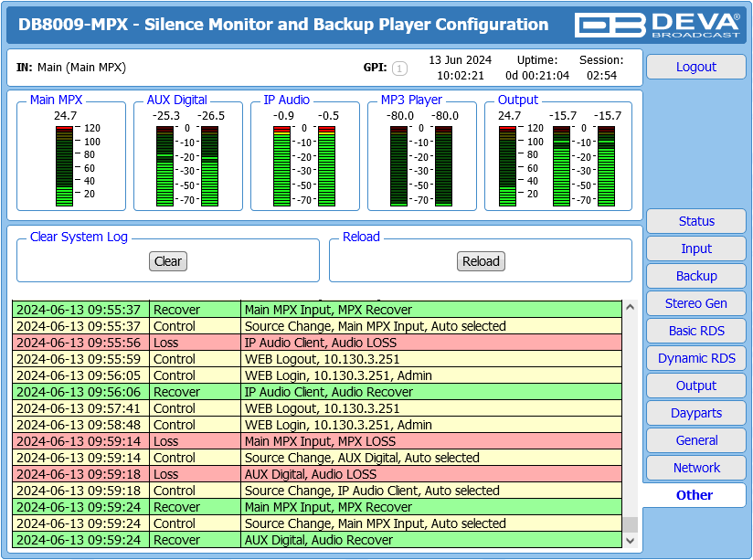Screen dimensions: 753x560
Task: Select the Other menu tab
Action: 695,495
